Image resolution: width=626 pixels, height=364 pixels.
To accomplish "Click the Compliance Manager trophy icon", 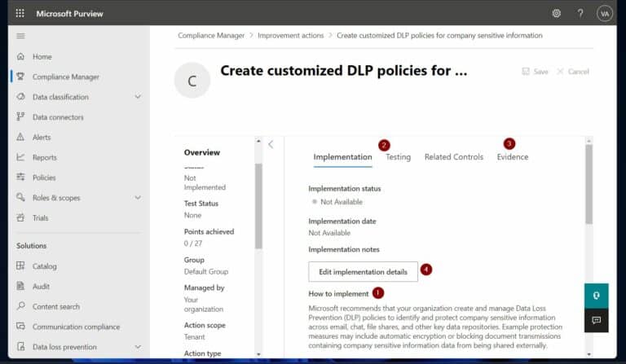I will [x=20, y=77].
